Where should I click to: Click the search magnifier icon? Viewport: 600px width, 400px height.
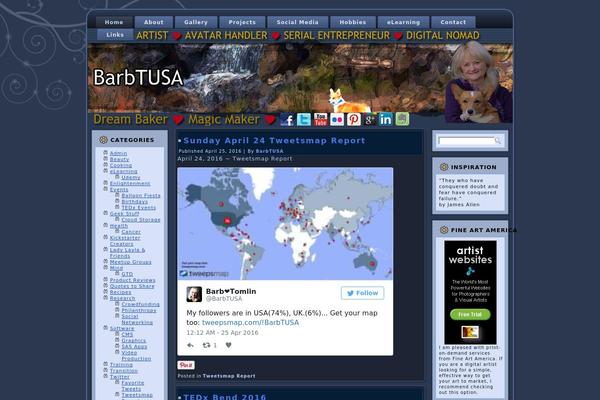point(497,141)
